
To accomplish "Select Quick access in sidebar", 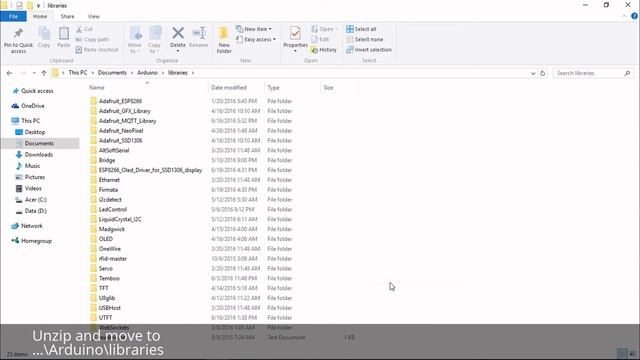I will (33, 91).
